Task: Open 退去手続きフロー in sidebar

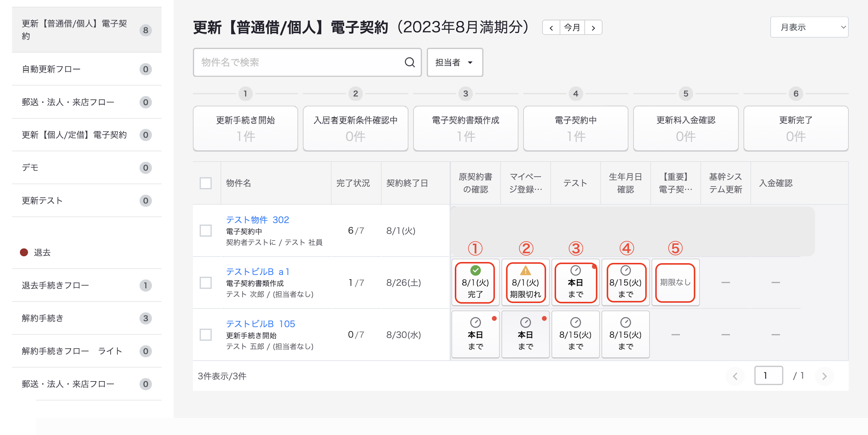Action: [x=87, y=285]
